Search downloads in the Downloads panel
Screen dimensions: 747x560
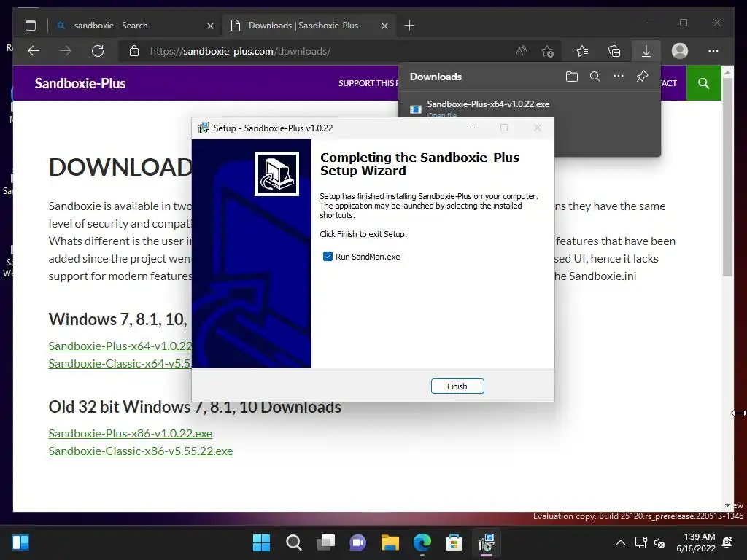[595, 77]
